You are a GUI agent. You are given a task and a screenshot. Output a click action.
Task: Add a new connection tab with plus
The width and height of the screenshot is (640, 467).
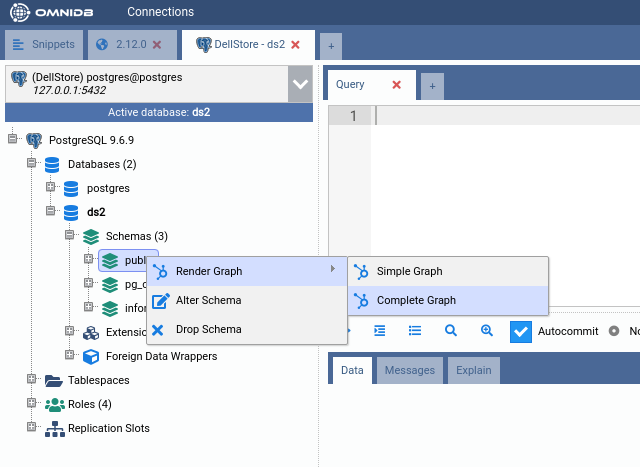pyautogui.click(x=331, y=47)
